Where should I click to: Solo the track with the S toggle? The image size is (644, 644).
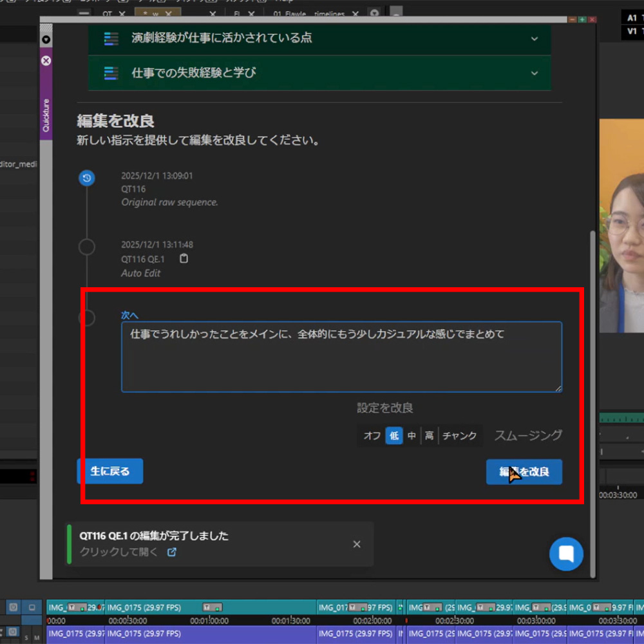(x=26, y=637)
